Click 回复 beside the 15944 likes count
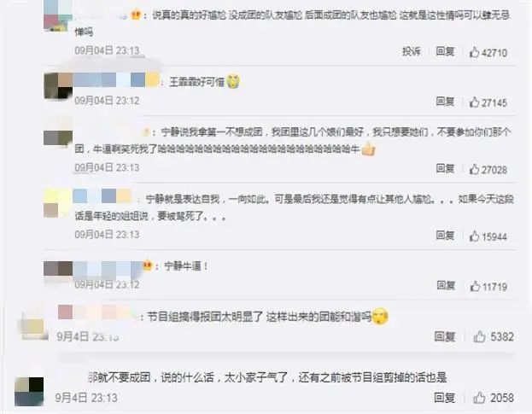 tap(445, 235)
